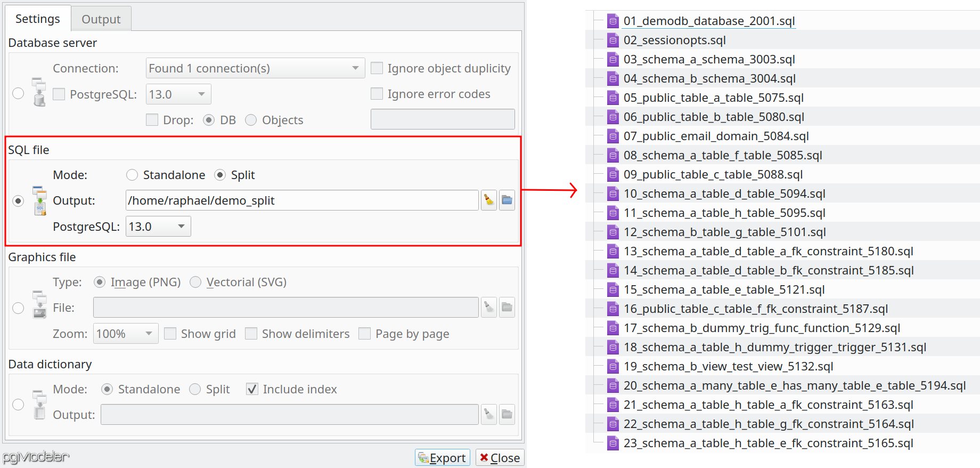Viewport: 980px width, 468px height.
Task: Select the Drop Objects radio option
Action: tap(251, 120)
